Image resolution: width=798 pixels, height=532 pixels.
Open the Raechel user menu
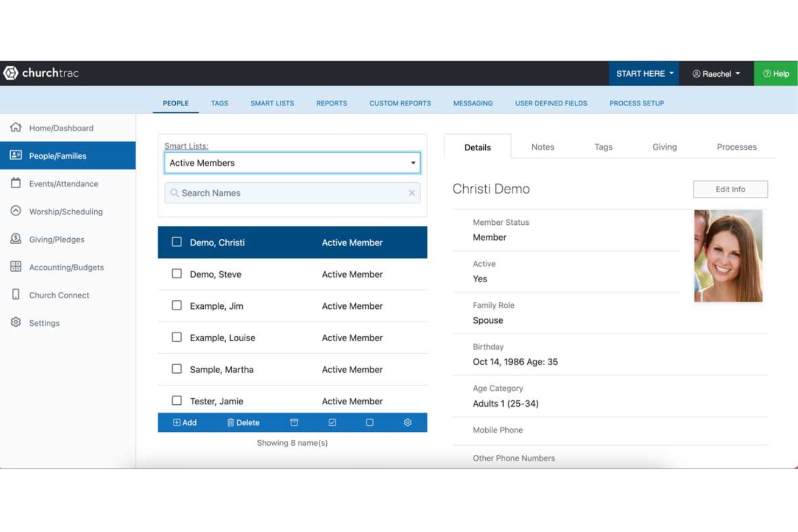[716, 73]
